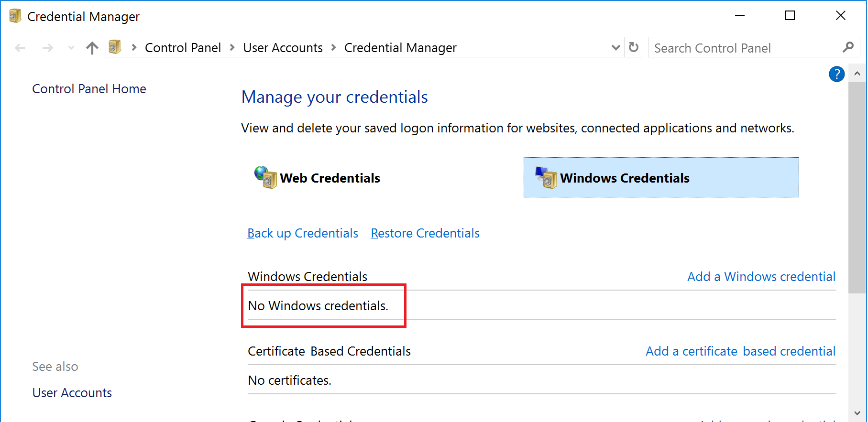This screenshot has height=422, width=868.
Task: Click the Credential Manager icon in the address bar
Action: click(115, 47)
